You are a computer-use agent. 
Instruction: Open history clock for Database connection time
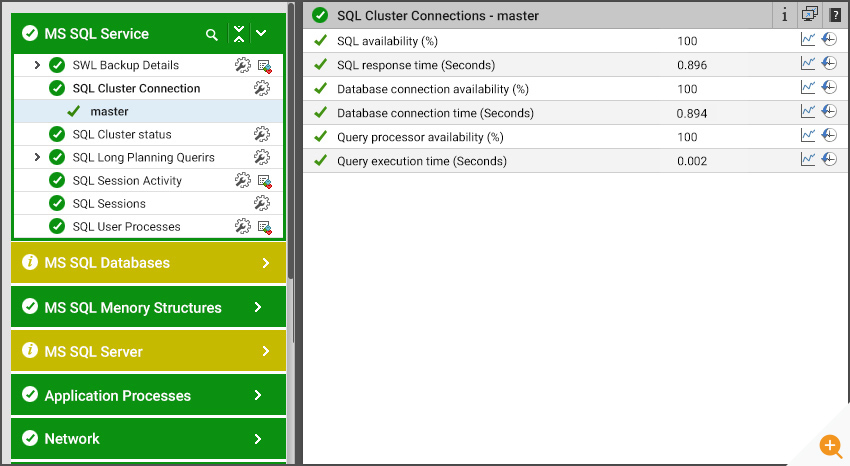click(829, 111)
